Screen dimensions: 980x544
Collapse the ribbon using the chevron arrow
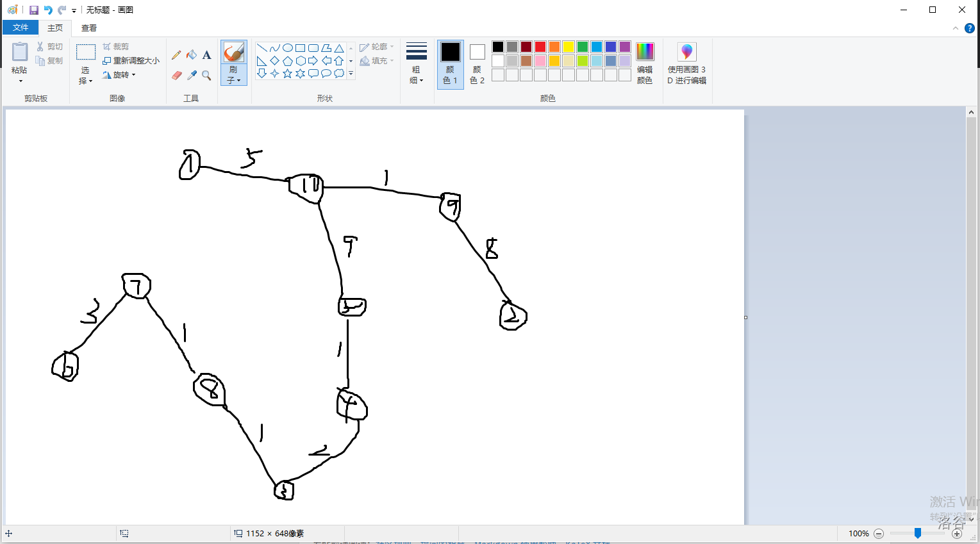[955, 28]
